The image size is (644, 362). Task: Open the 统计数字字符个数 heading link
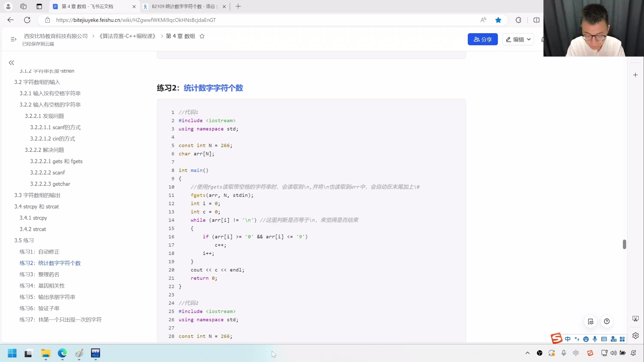[x=213, y=88]
